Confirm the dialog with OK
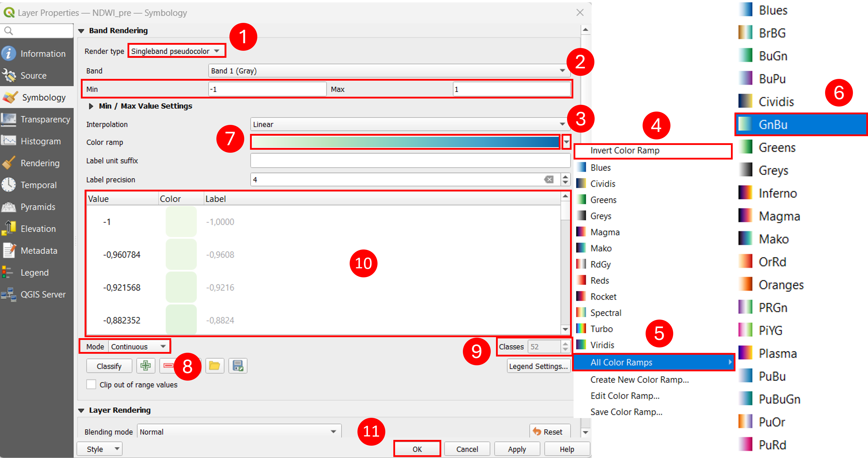This screenshot has width=868, height=458. click(417, 449)
